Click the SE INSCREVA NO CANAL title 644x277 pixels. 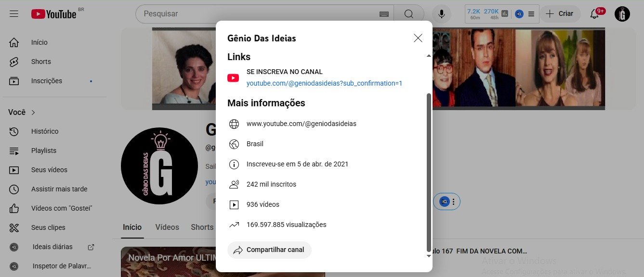click(x=285, y=72)
